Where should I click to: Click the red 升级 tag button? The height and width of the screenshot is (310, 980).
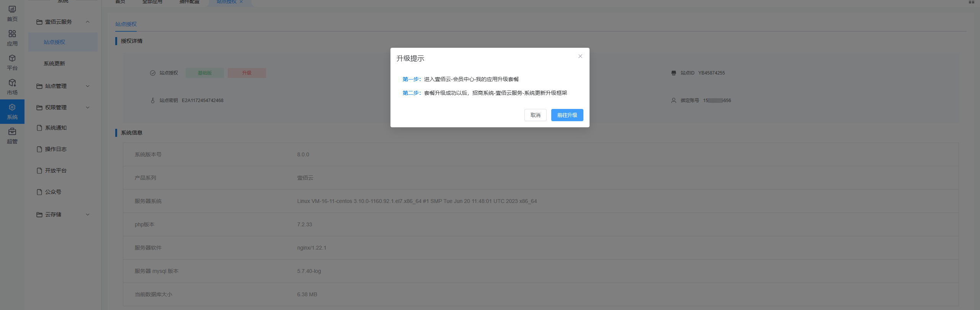[247, 73]
